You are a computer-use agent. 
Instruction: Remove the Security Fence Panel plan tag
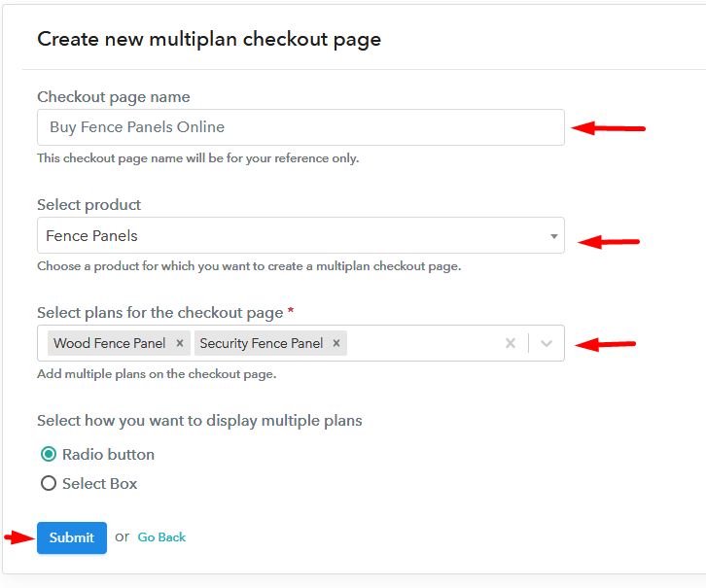336,343
